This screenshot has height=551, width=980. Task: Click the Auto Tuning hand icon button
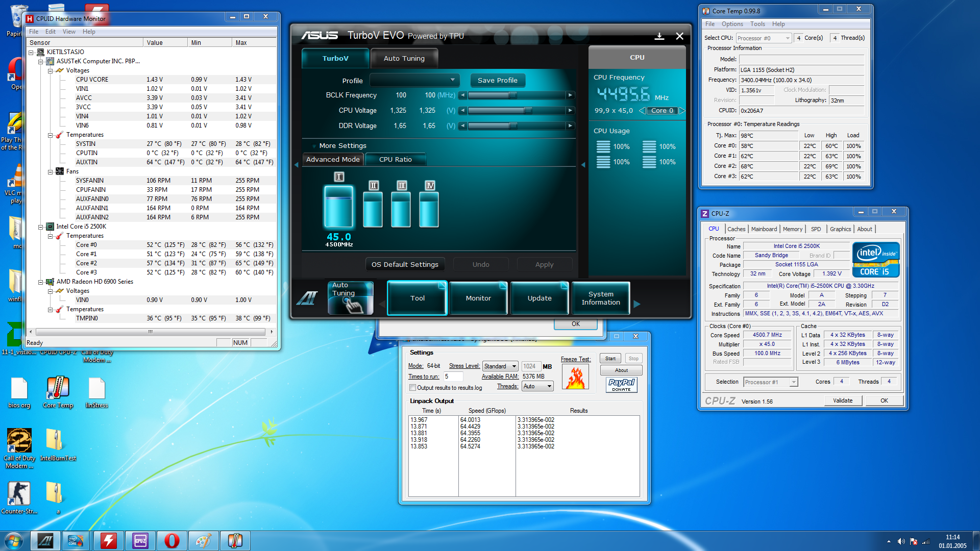351,298
